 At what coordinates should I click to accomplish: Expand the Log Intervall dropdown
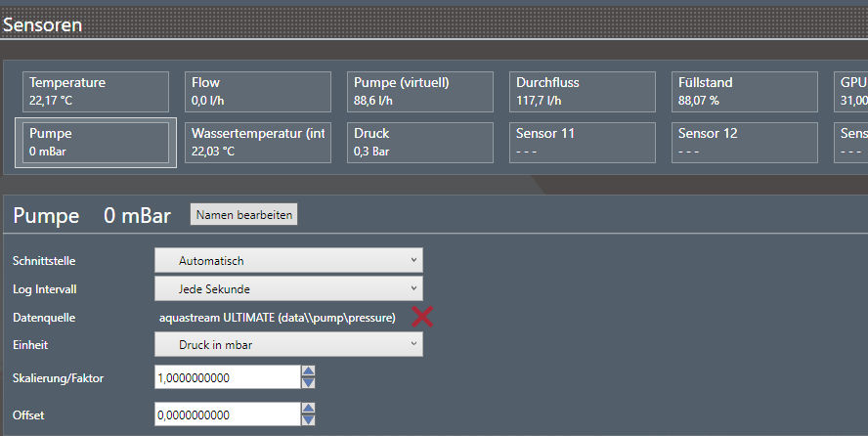[288, 288]
